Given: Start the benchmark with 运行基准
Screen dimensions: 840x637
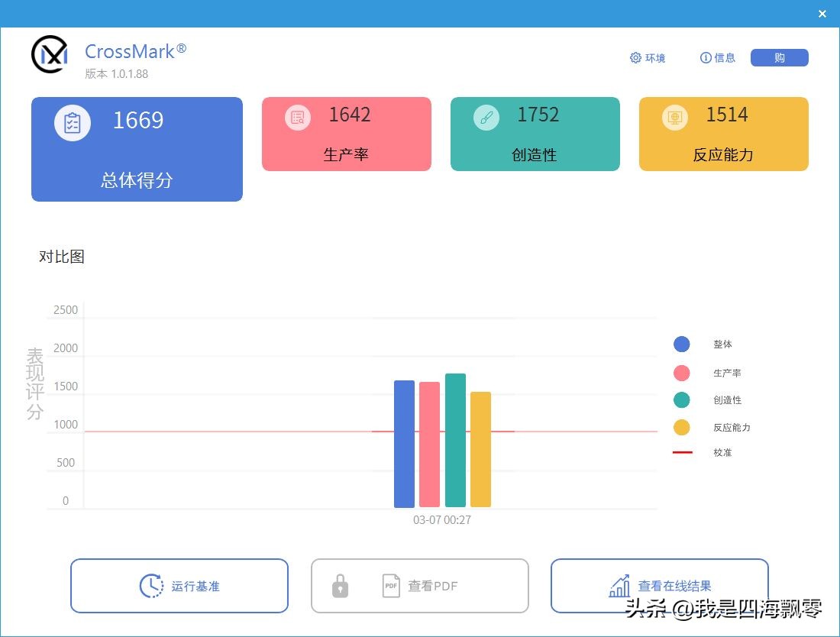Looking at the screenshot, I should point(179,586).
